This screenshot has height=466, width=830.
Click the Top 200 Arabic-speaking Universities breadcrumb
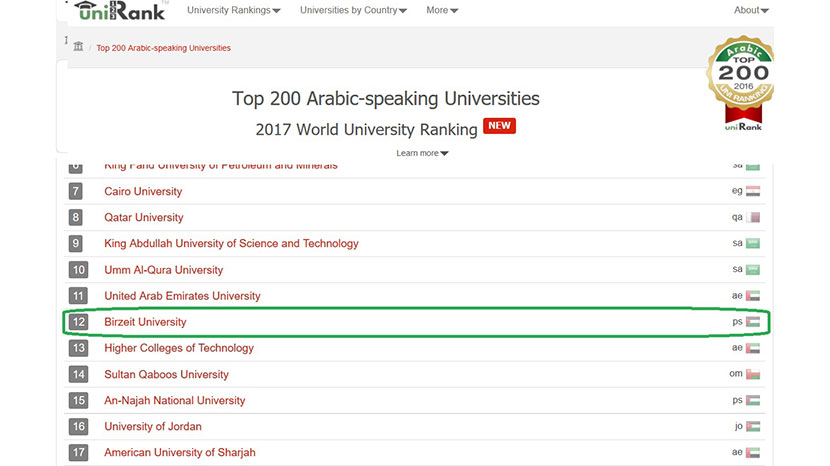point(164,48)
